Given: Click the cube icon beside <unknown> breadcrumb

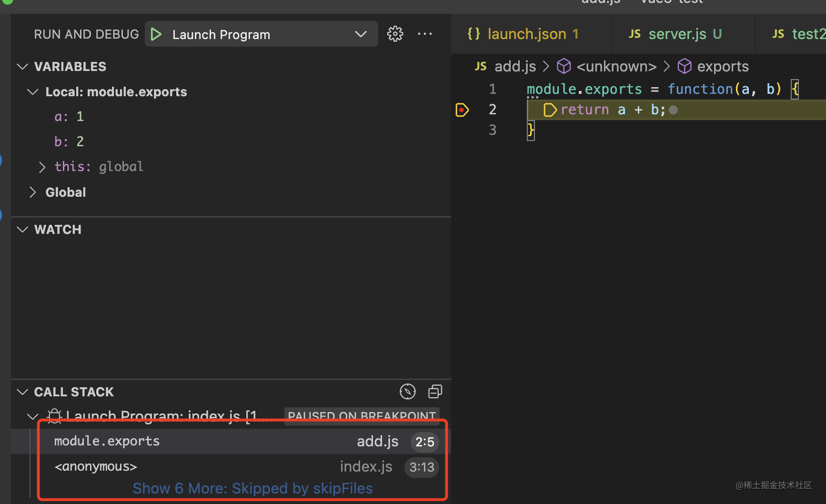Looking at the screenshot, I should coord(564,66).
